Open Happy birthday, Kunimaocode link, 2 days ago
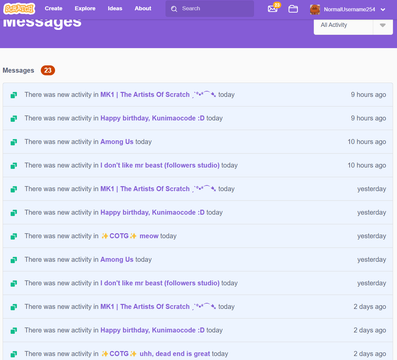The image size is (397, 360). tap(152, 330)
